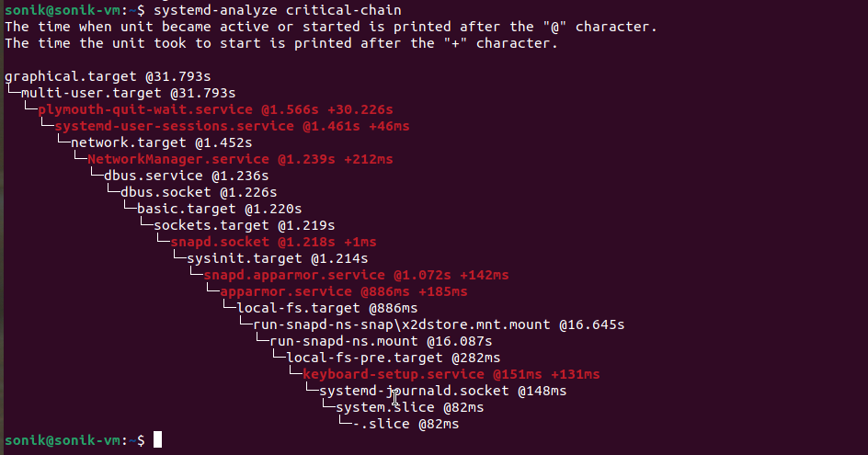Click the snapd.apparmor.service entry
This screenshot has width=868, height=455.
point(356,275)
